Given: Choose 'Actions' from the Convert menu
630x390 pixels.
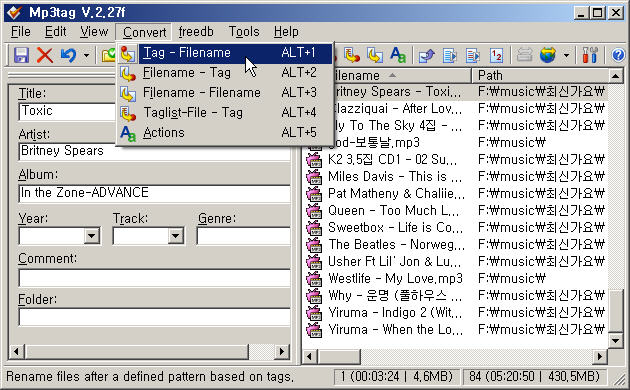Looking at the screenshot, I should [x=225, y=133].
